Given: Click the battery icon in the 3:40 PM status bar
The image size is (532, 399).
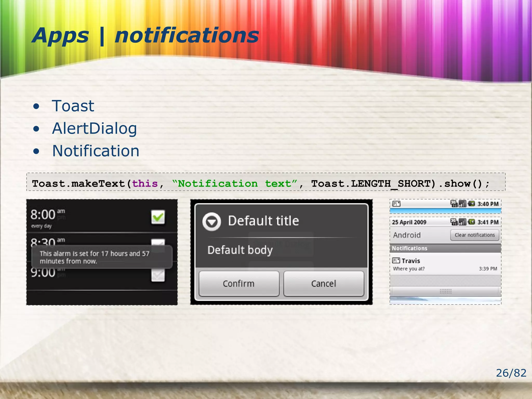Looking at the screenshot, I should click(471, 204).
